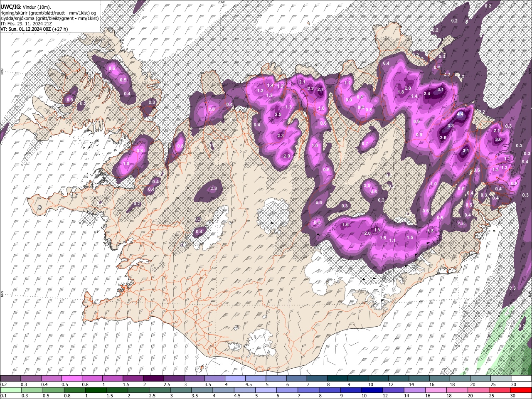
Task: Click the magenta-purple swatch starting at 1.5, top legend row
Action: (133, 378)
